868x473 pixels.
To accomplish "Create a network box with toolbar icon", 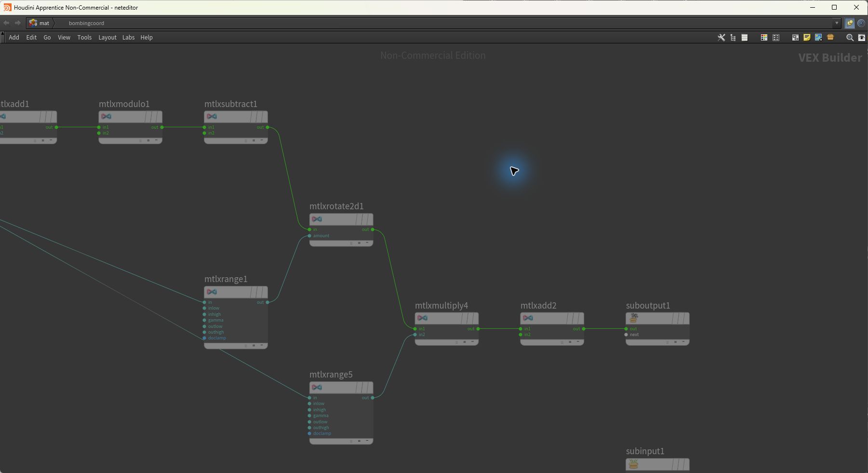I will [x=795, y=38].
